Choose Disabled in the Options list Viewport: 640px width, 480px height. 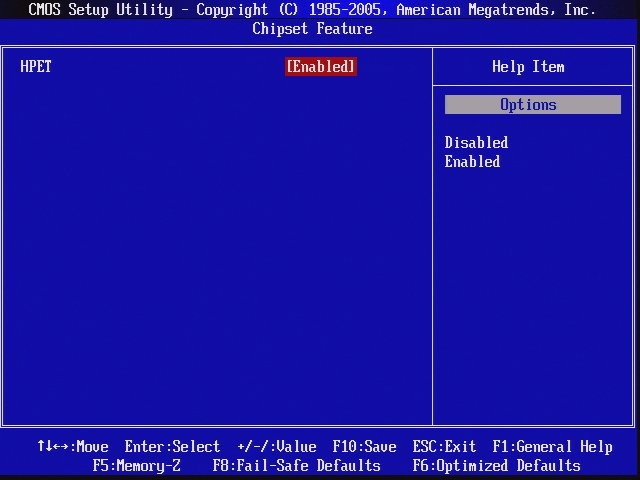pos(476,143)
